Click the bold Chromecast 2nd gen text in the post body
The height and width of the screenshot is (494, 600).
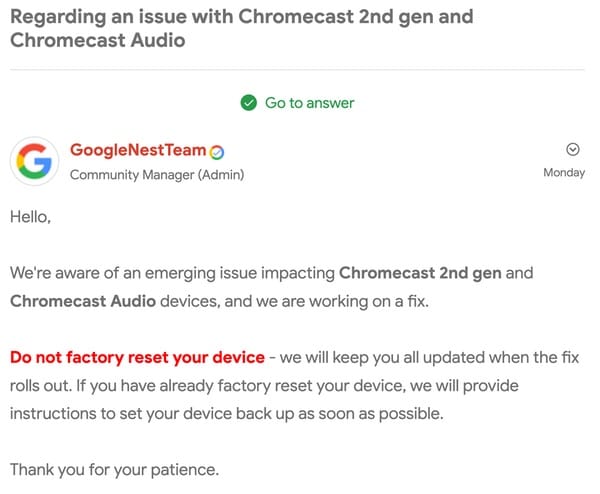(420, 273)
